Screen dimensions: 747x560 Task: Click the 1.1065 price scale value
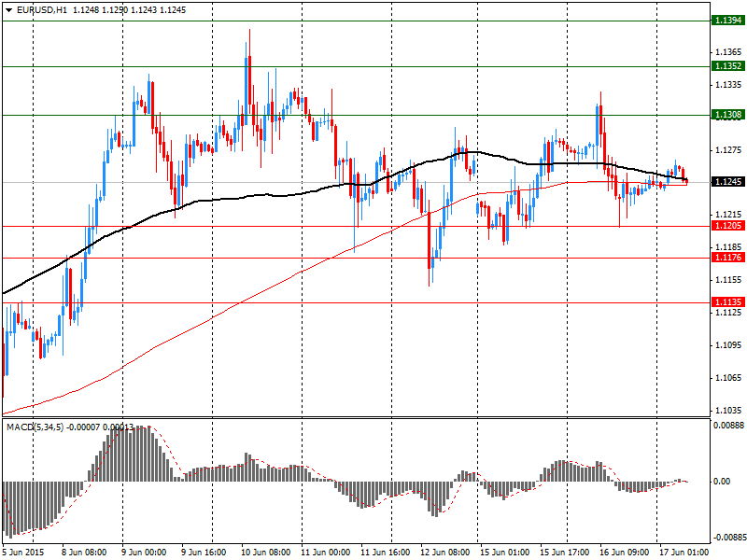coord(728,378)
